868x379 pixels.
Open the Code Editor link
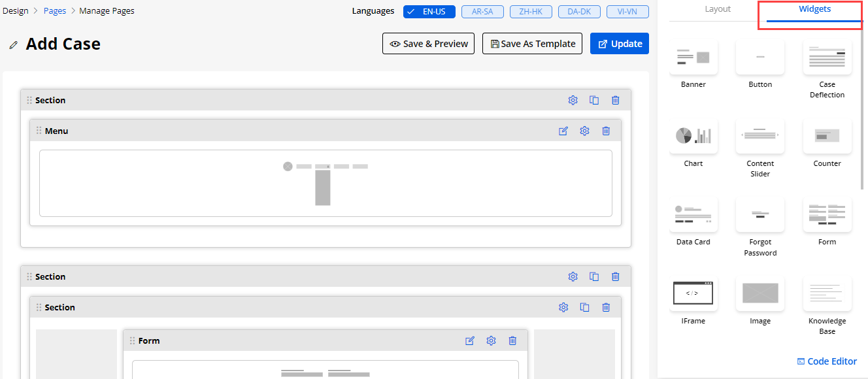point(827,361)
